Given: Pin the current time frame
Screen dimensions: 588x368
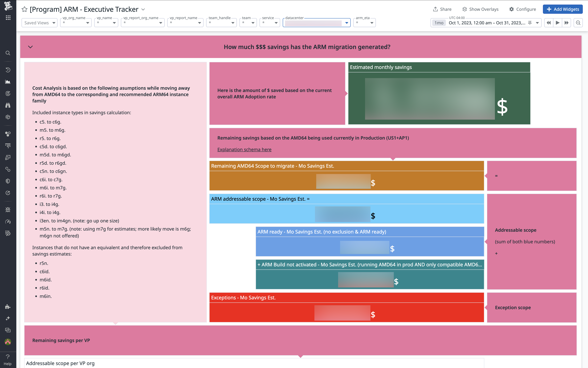Looking at the screenshot, I should tap(530, 23).
